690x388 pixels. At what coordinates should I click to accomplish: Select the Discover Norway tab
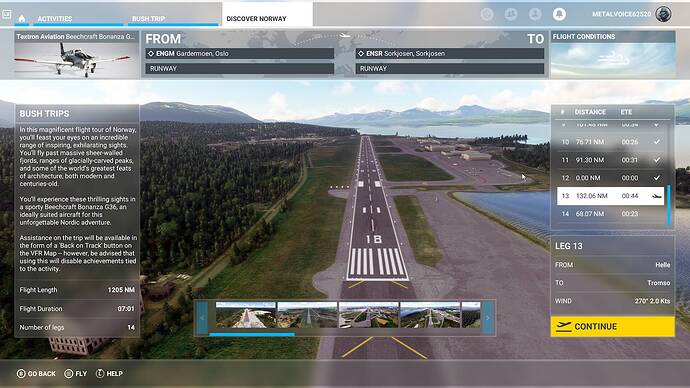pos(267,15)
